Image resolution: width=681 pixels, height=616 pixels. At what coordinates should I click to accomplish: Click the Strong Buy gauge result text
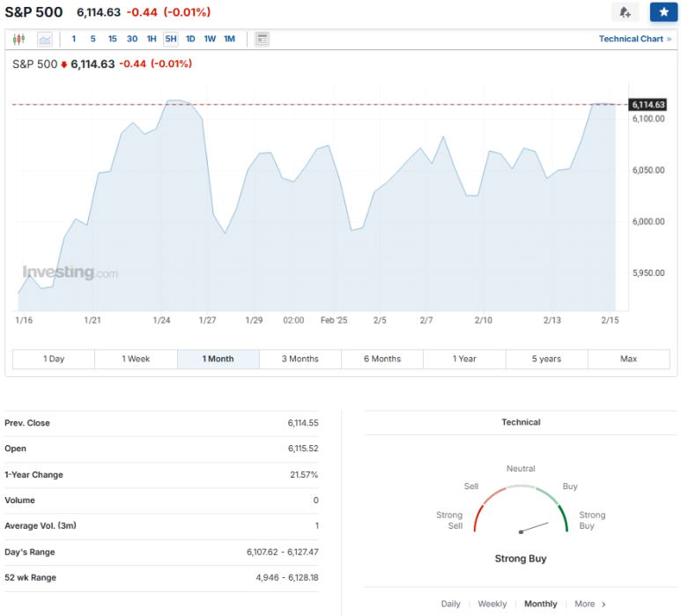(521, 559)
